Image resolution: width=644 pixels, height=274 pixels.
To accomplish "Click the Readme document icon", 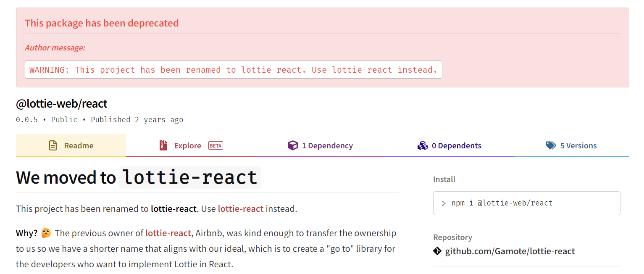I will click(x=53, y=145).
